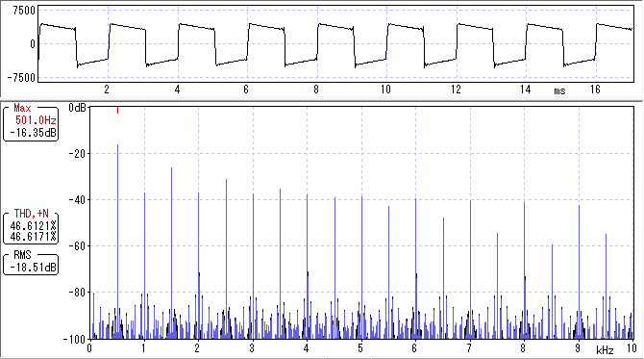Click the tip of the 1 kHz harmonic spike
644x359 pixels.
click(144, 193)
